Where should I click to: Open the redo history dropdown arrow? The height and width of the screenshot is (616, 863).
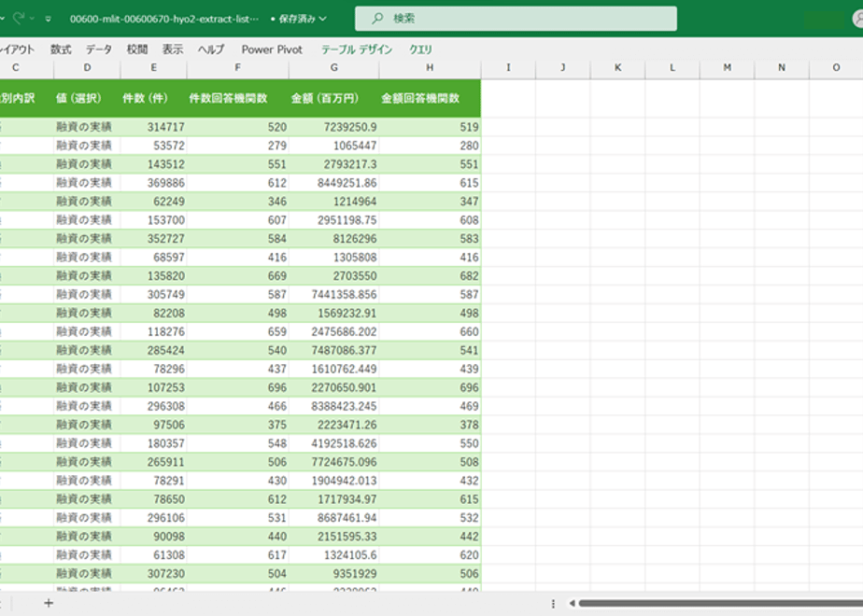click(x=32, y=19)
